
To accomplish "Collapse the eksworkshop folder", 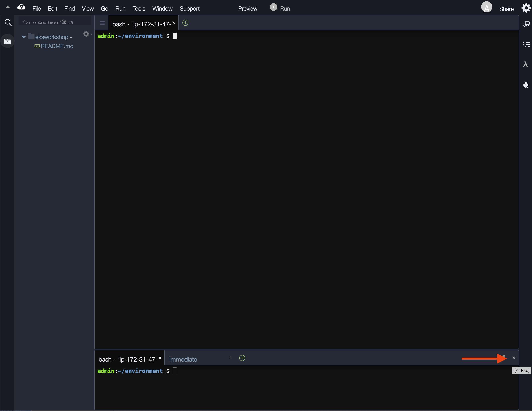I will (x=24, y=37).
